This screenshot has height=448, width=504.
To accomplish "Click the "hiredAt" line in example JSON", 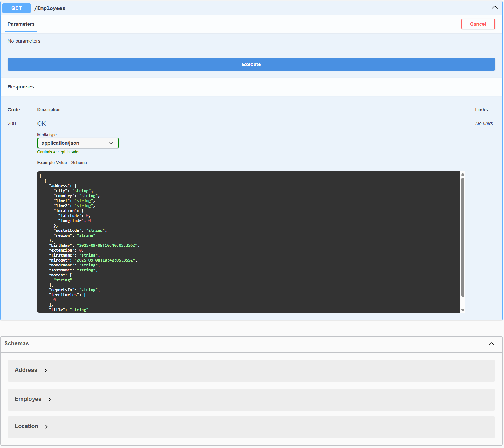I will point(93,260).
